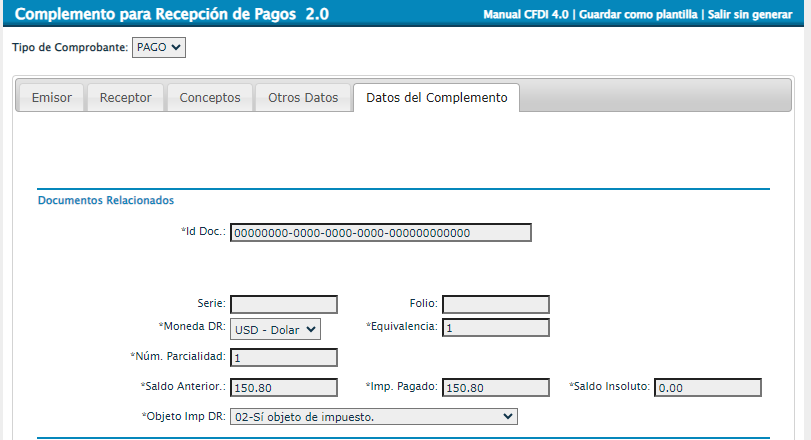This screenshot has height=440, width=811.
Task: Click the Folio input field
Action: click(495, 304)
